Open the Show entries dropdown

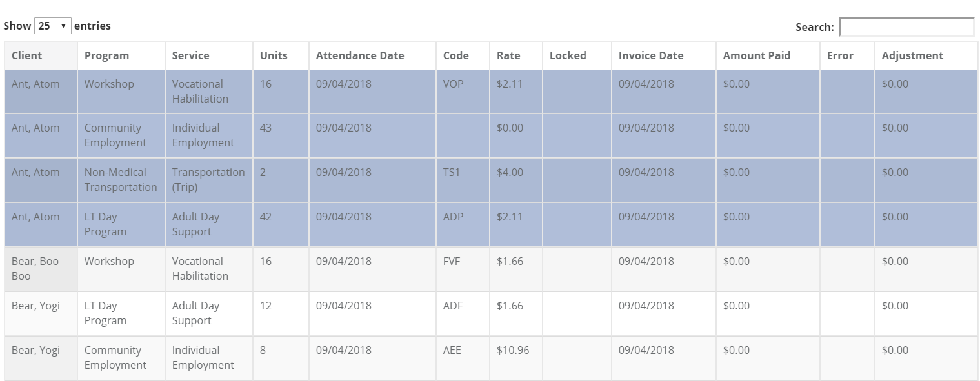(x=52, y=26)
